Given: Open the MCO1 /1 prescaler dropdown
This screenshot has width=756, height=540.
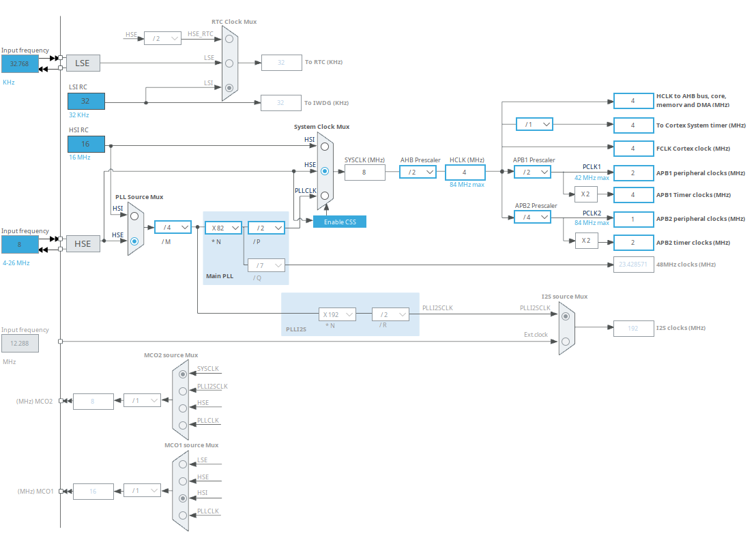Looking at the screenshot, I should (x=142, y=490).
